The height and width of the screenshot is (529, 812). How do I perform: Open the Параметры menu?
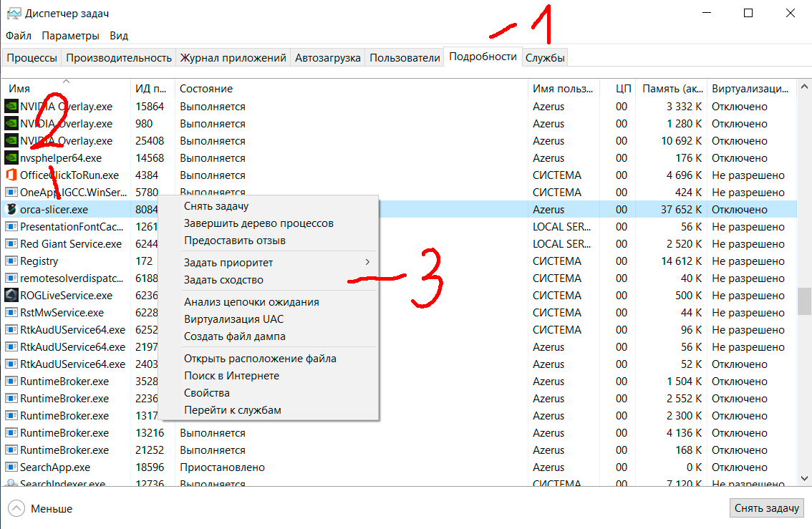click(x=70, y=36)
